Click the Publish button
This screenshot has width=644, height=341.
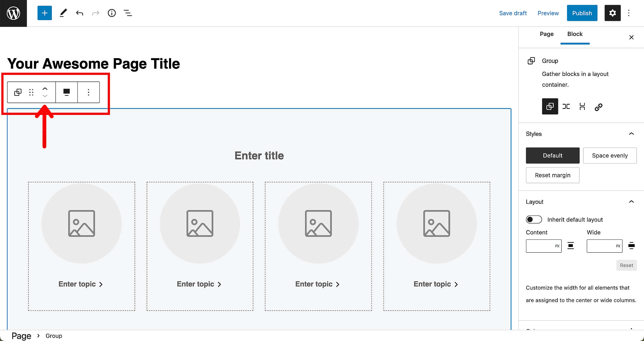(582, 13)
